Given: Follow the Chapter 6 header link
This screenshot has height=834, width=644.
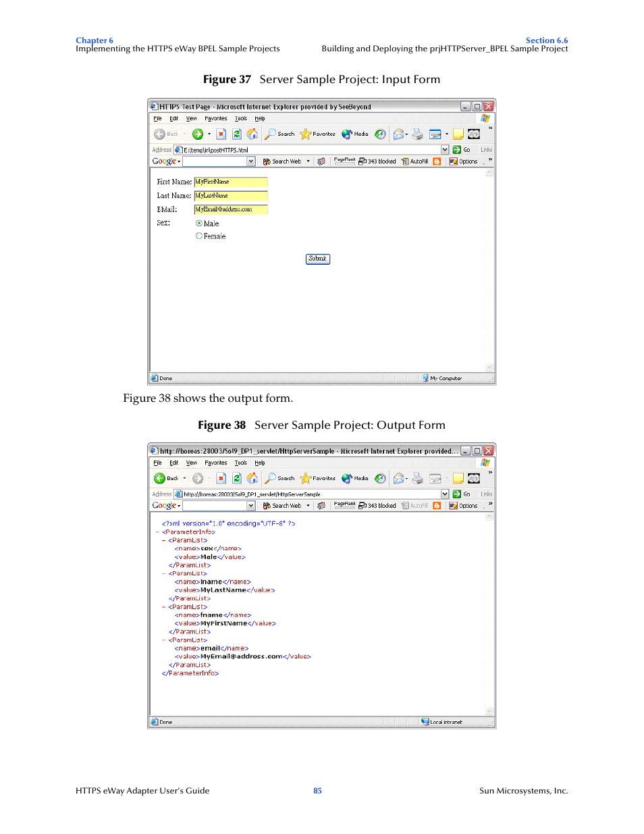Looking at the screenshot, I should (95, 41).
